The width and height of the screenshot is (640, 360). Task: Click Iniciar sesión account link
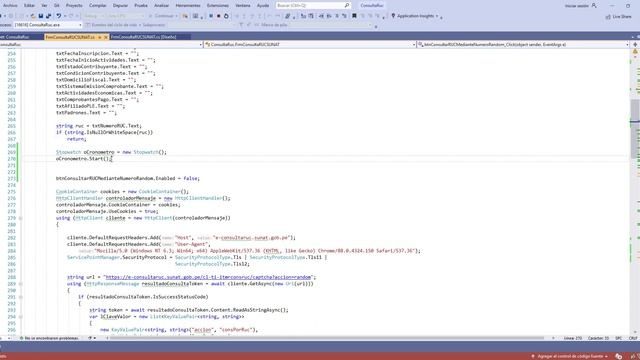coord(580,6)
